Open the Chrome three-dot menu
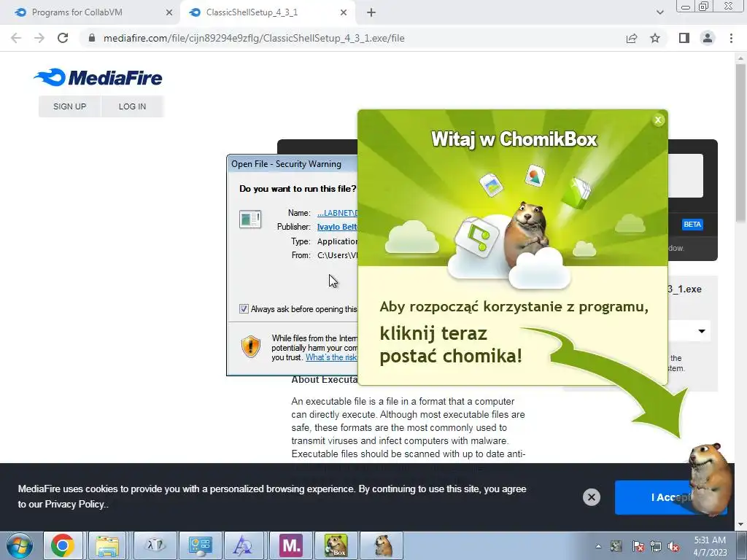 pos(731,38)
